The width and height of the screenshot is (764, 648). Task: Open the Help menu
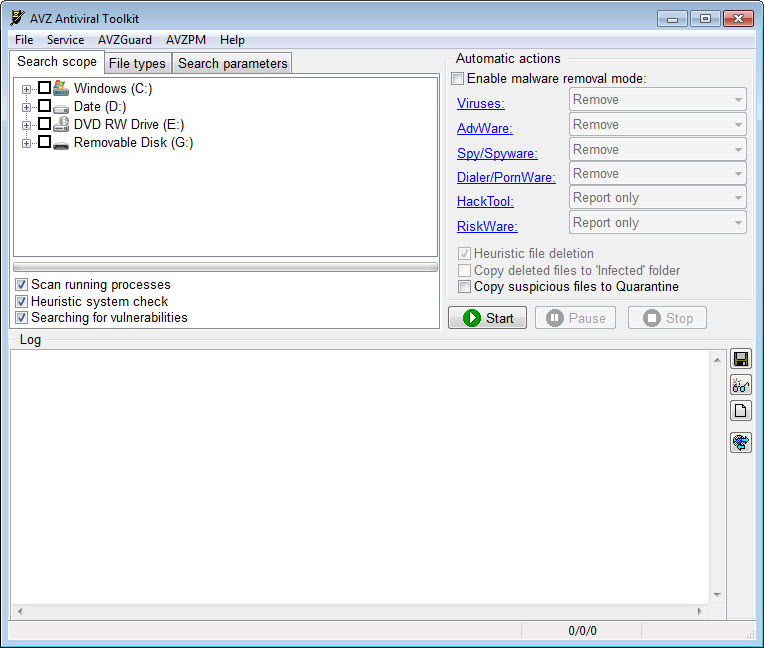(232, 40)
